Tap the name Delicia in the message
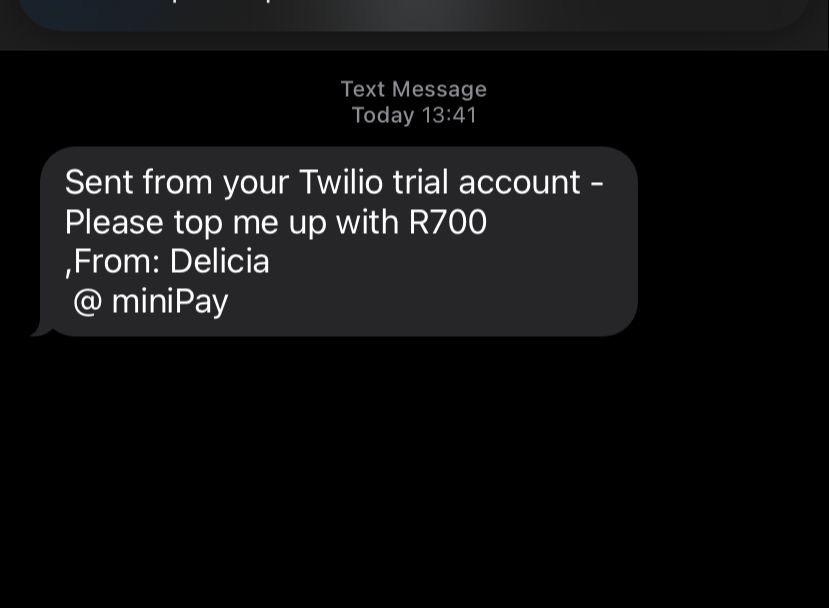 pyautogui.click(x=219, y=261)
